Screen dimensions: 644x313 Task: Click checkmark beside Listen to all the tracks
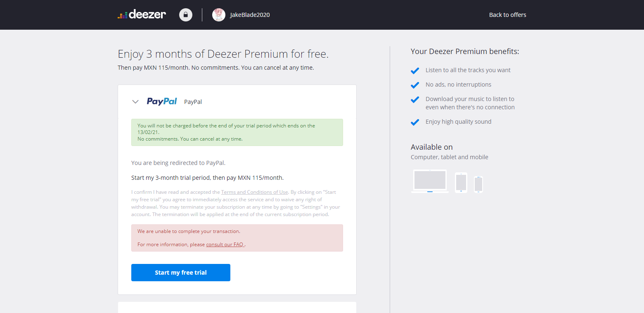point(415,71)
